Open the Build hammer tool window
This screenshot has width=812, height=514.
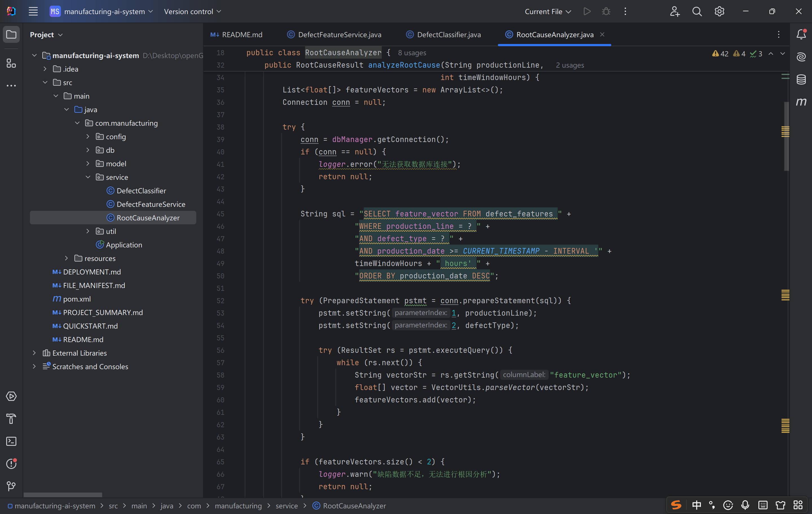11,419
